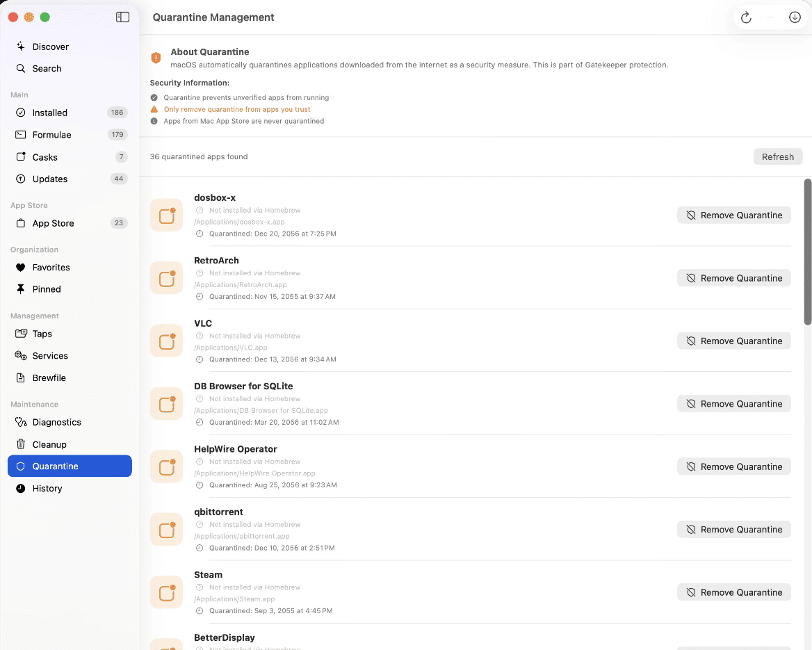Remove quarantine from RetroArch
The image size is (812, 650).
coord(733,278)
